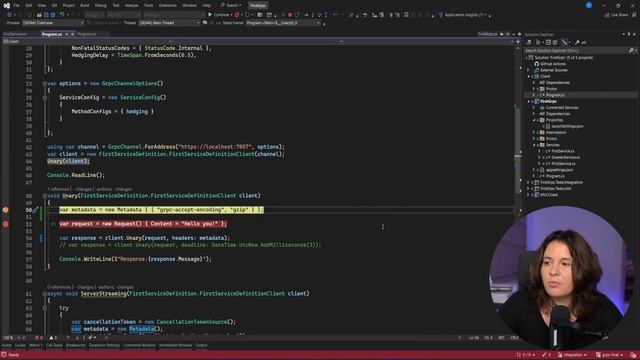This screenshot has height=360, width=640.
Task: Select Connected Services in Solution Explorer
Action: (x=562, y=107)
